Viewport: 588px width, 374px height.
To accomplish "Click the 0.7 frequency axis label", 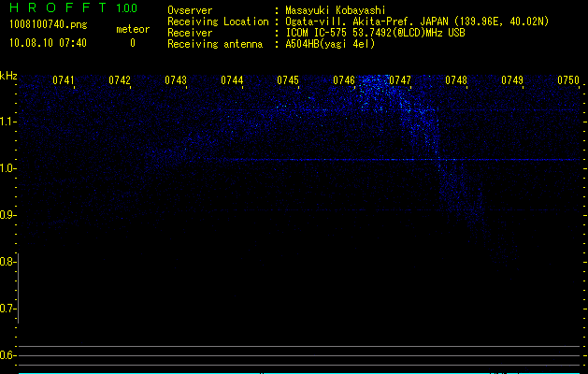I will click(x=7, y=309).
